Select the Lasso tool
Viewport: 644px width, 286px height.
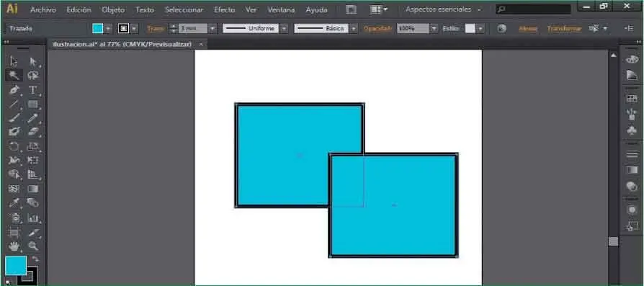(33, 75)
